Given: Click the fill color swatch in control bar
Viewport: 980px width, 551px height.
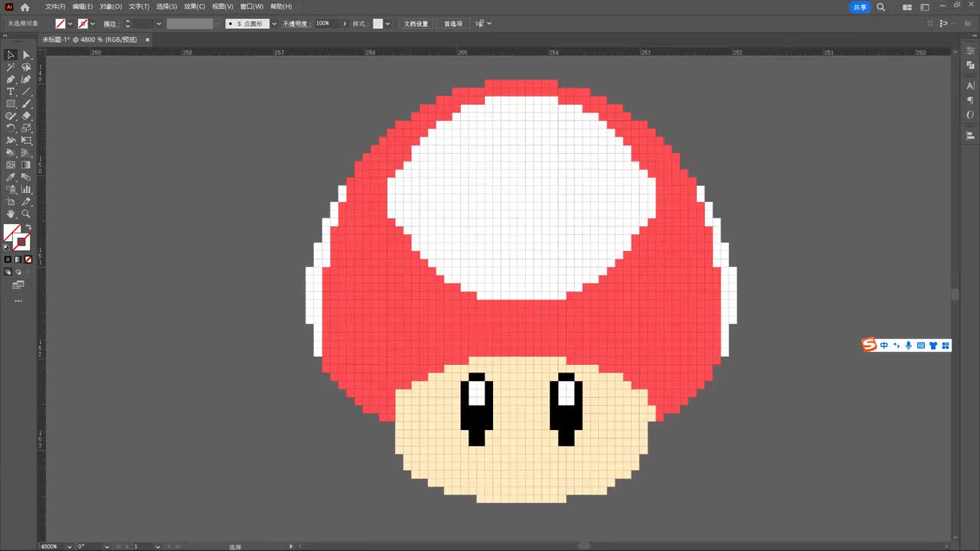Looking at the screenshot, I should click(x=60, y=24).
